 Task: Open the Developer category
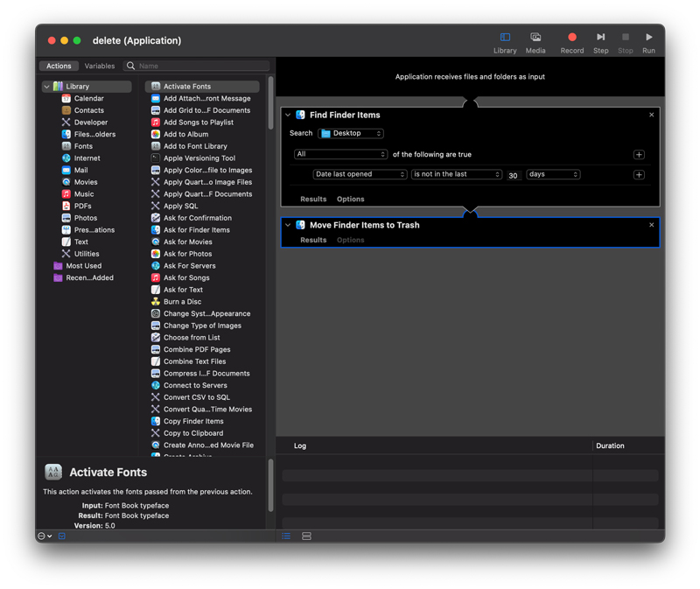tap(91, 123)
